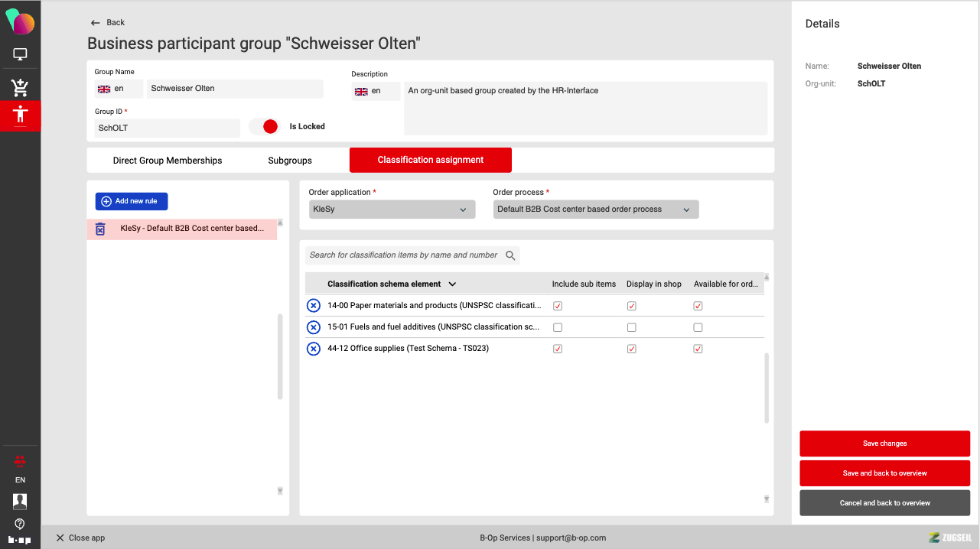
Task: Open the Order application dropdown
Action: pos(392,210)
